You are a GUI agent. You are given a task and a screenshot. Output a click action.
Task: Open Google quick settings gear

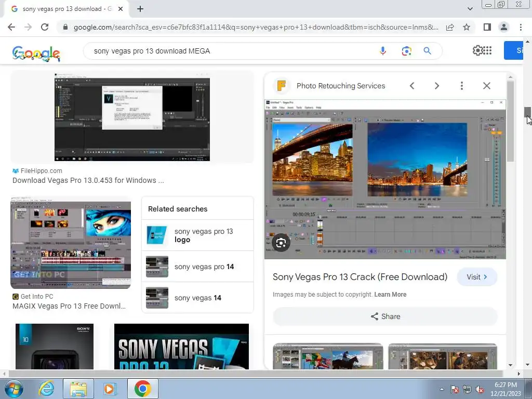[x=478, y=50]
